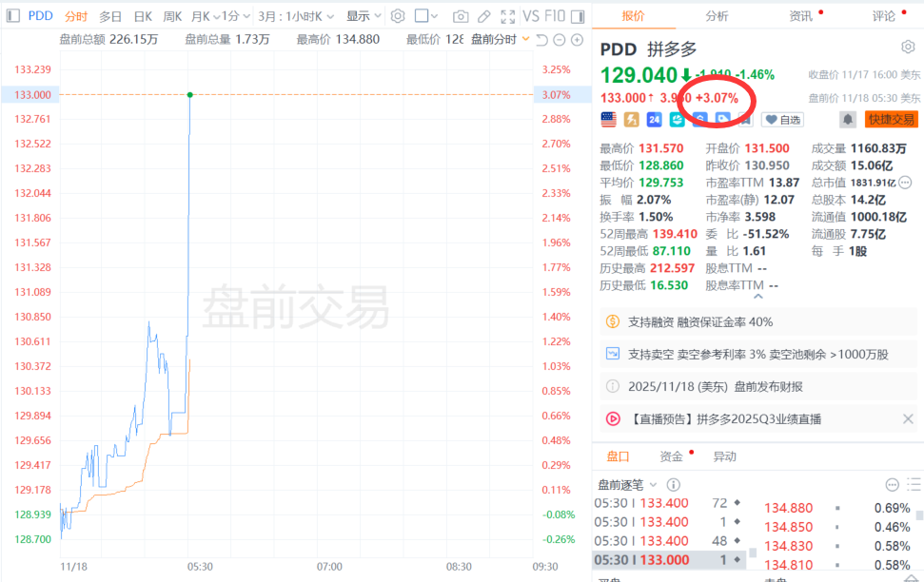Add PDD to 自选 watchlist
The width and height of the screenshot is (924, 582).
tap(782, 120)
